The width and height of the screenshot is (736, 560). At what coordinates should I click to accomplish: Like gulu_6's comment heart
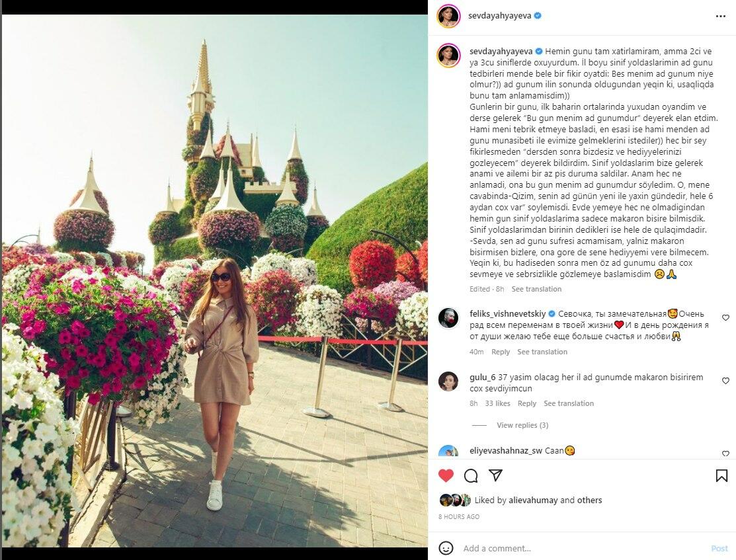(725, 381)
